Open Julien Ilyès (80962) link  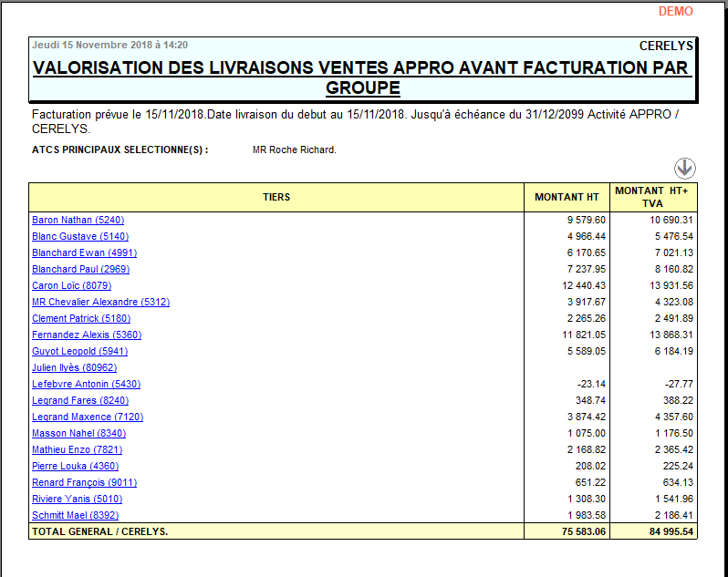click(74, 367)
